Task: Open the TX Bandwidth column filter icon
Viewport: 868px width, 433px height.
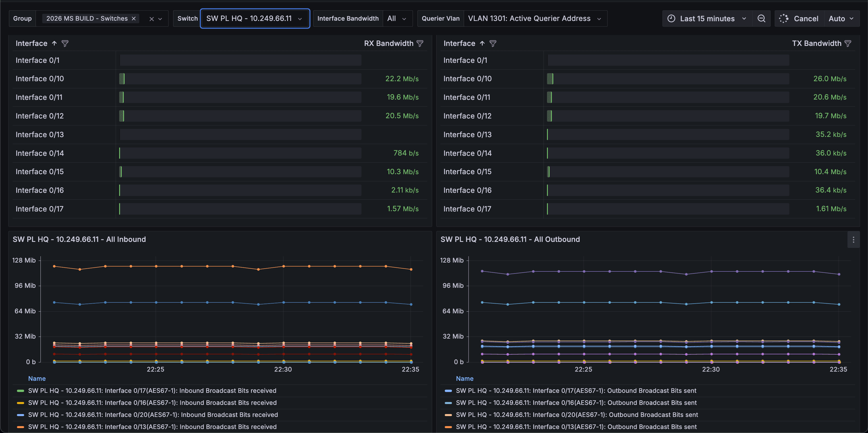Action: [848, 43]
